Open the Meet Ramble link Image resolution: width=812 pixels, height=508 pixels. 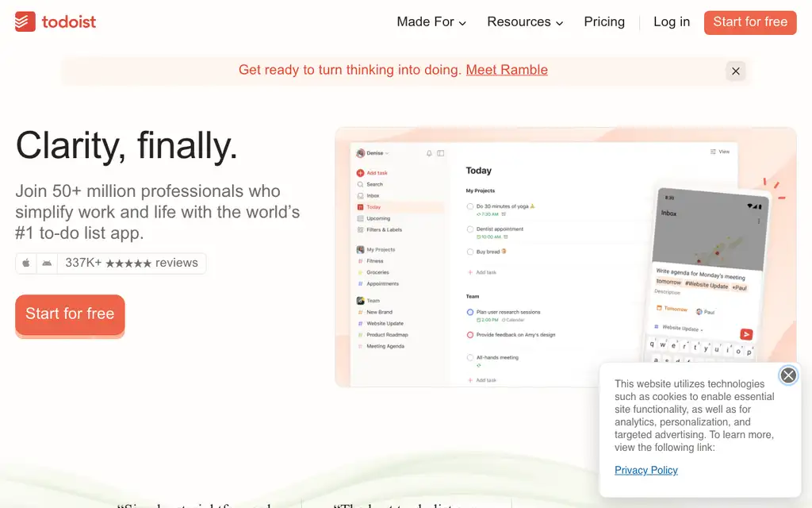[x=507, y=70]
